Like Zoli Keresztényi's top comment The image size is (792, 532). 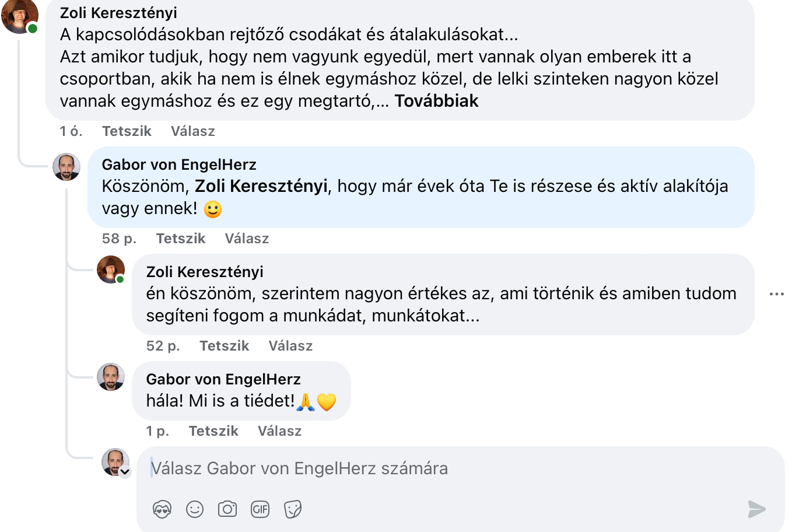click(x=127, y=131)
